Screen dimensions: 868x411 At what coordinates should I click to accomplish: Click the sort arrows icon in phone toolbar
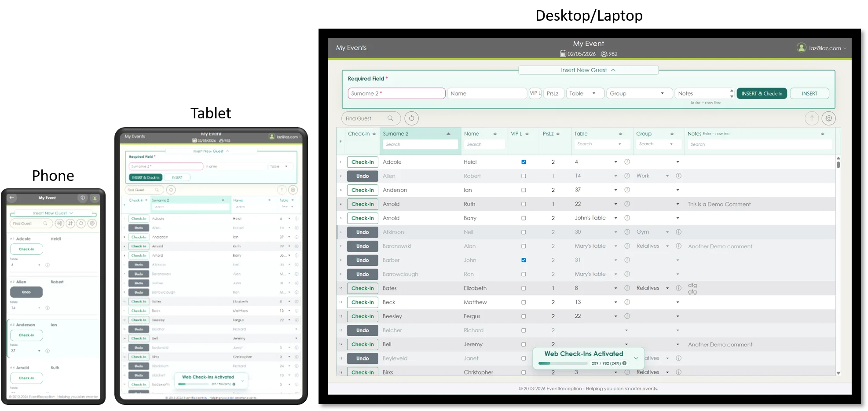point(70,224)
